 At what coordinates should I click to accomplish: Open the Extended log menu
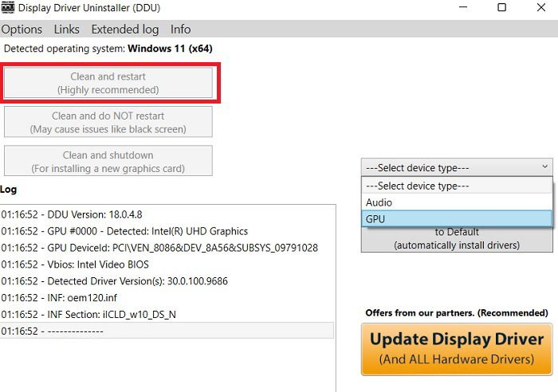pos(125,29)
